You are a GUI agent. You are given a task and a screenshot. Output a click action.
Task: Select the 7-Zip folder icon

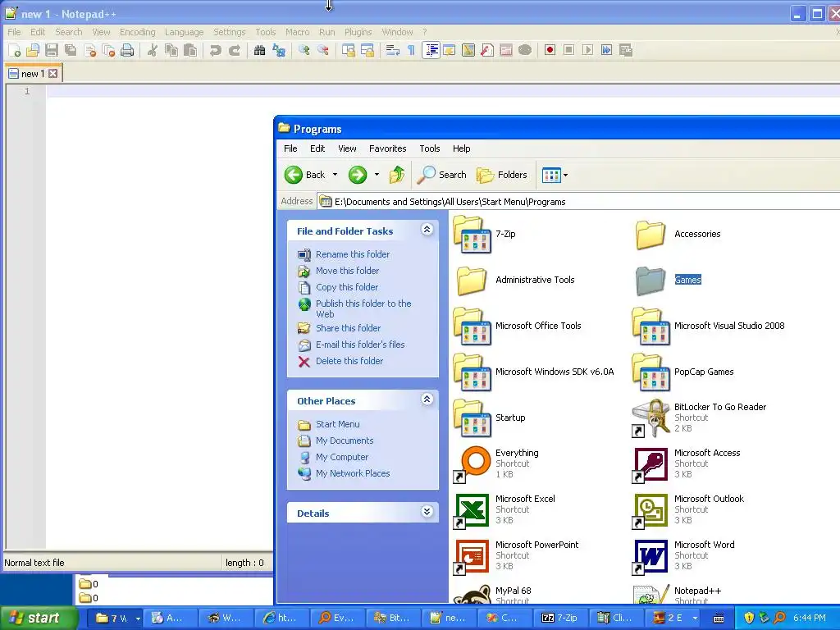pos(472,234)
